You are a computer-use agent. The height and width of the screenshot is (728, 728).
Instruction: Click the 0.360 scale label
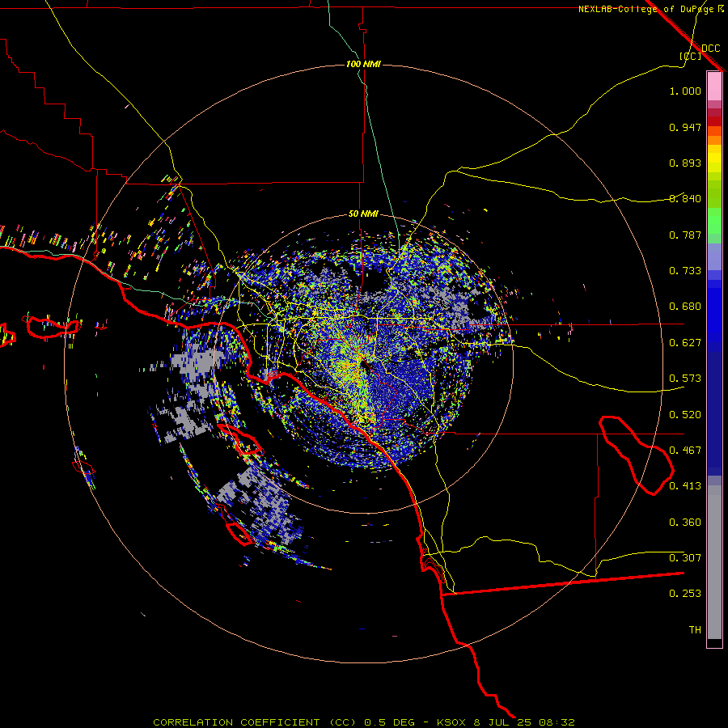pyautogui.click(x=685, y=523)
